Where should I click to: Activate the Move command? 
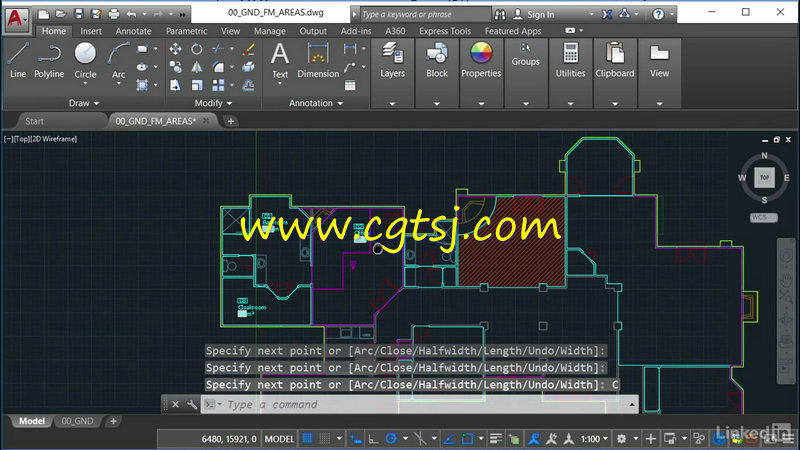176,49
